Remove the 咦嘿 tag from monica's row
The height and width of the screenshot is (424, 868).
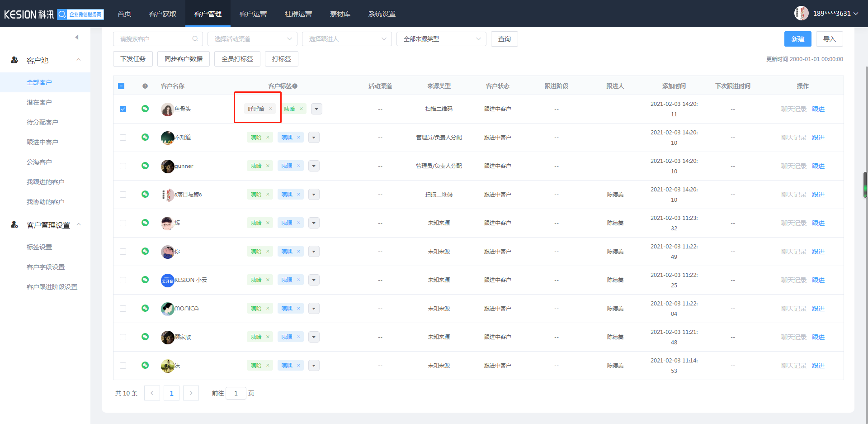[298, 309]
